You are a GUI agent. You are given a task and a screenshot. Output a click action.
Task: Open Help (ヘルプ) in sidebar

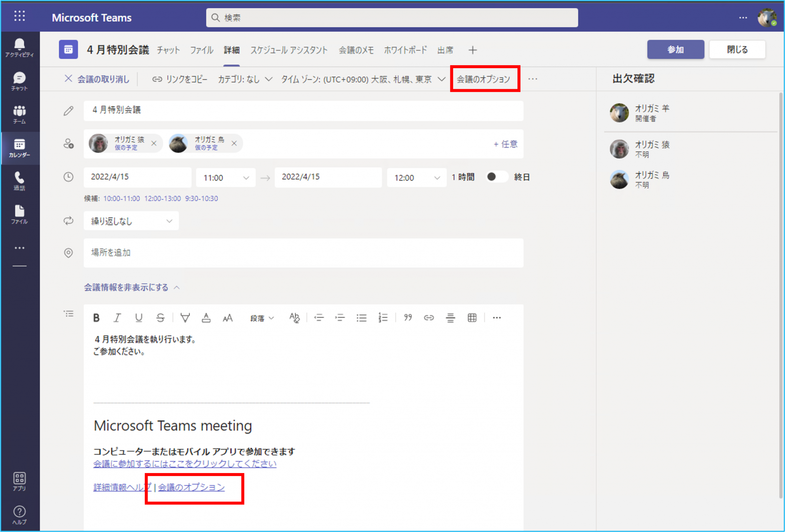20,515
